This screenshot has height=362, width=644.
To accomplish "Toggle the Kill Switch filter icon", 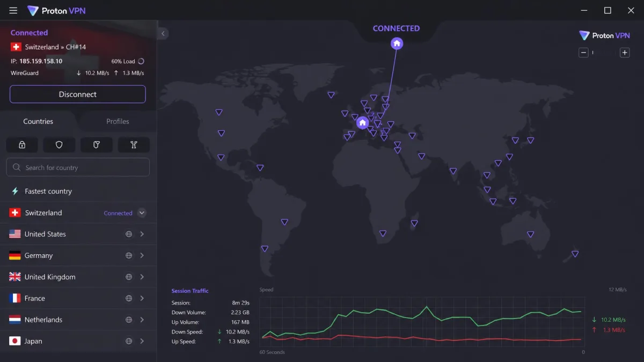I will click(x=97, y=145).
